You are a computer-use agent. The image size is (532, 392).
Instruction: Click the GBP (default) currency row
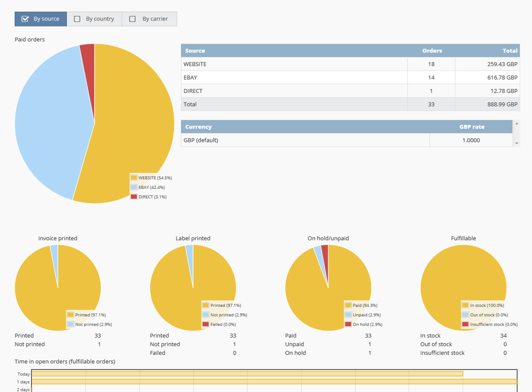point(305,140)
